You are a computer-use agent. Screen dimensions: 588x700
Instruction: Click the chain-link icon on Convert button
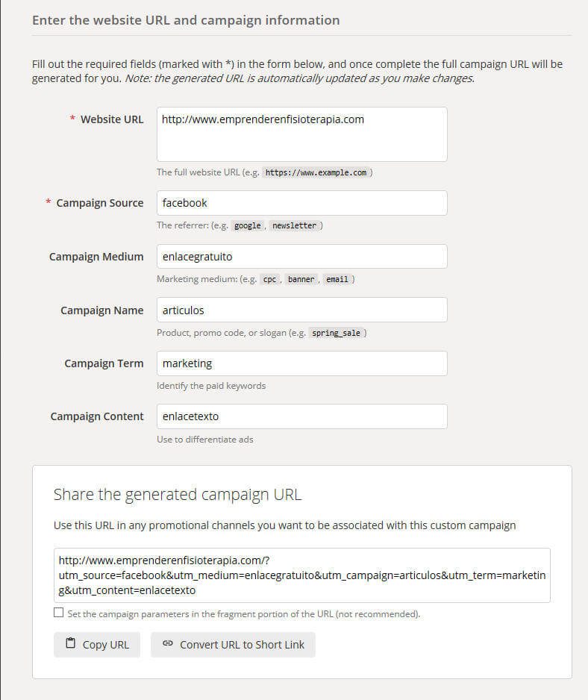[168, 644]
